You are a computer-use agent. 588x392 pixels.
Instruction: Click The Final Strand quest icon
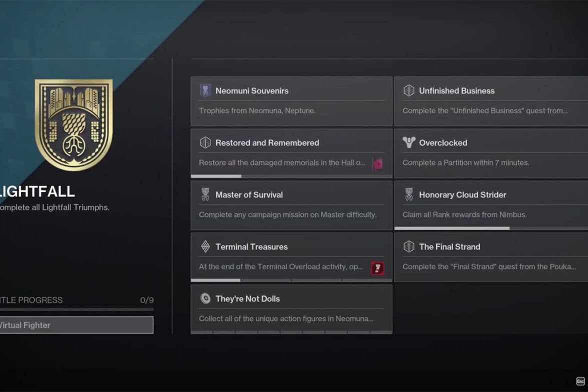click(x=408, y=246)
